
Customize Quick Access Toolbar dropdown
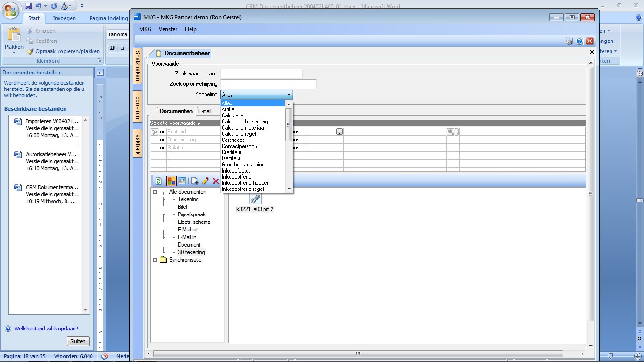coord(82,6)
